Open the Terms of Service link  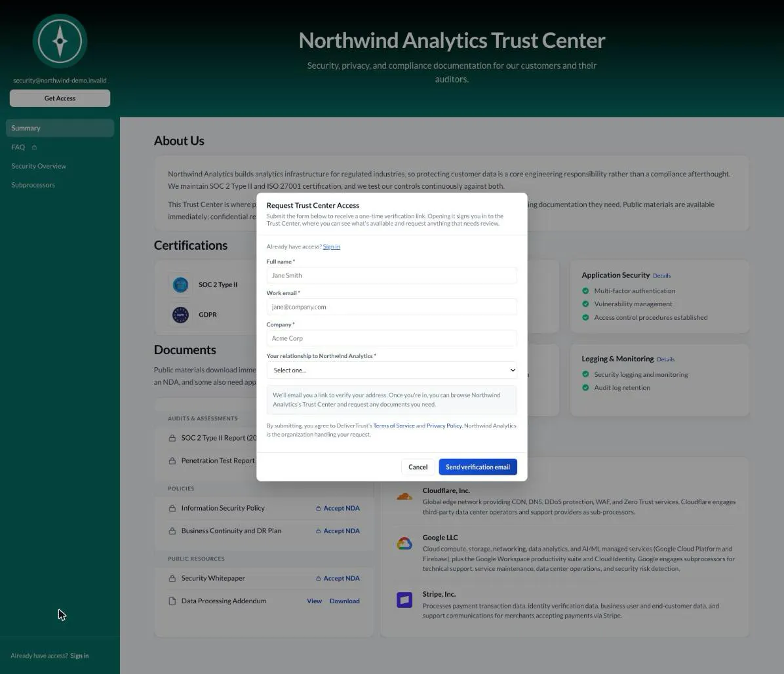(x=394, y=426)
